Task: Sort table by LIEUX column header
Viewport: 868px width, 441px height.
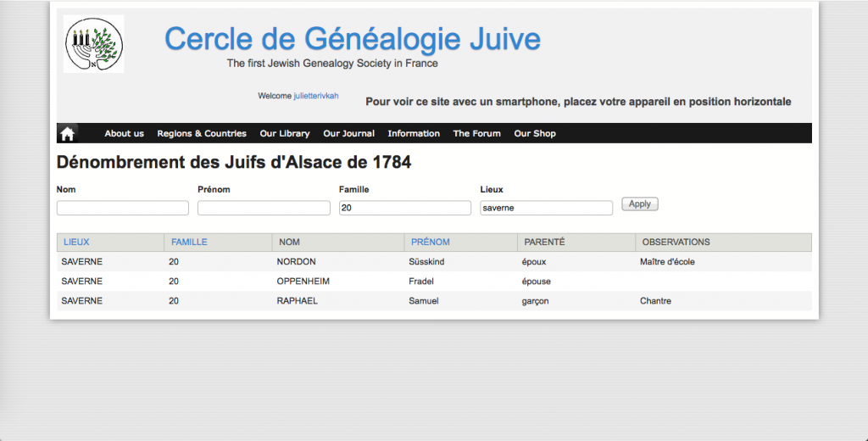Action: [x=76, y=243]
